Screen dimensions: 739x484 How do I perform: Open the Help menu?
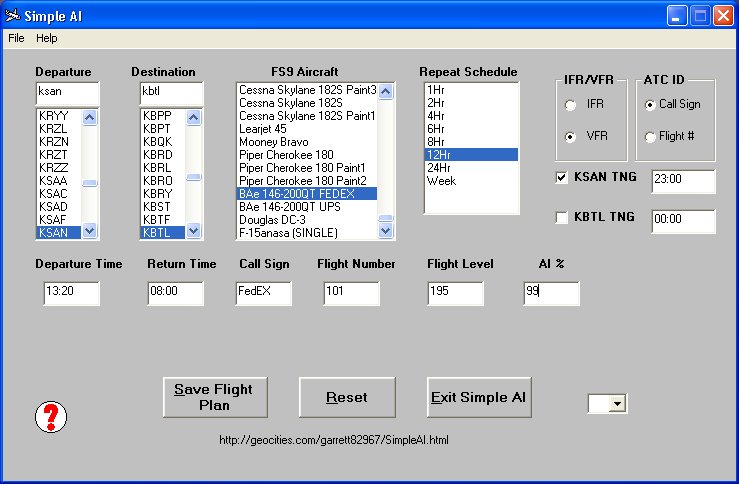click(47, 38)
